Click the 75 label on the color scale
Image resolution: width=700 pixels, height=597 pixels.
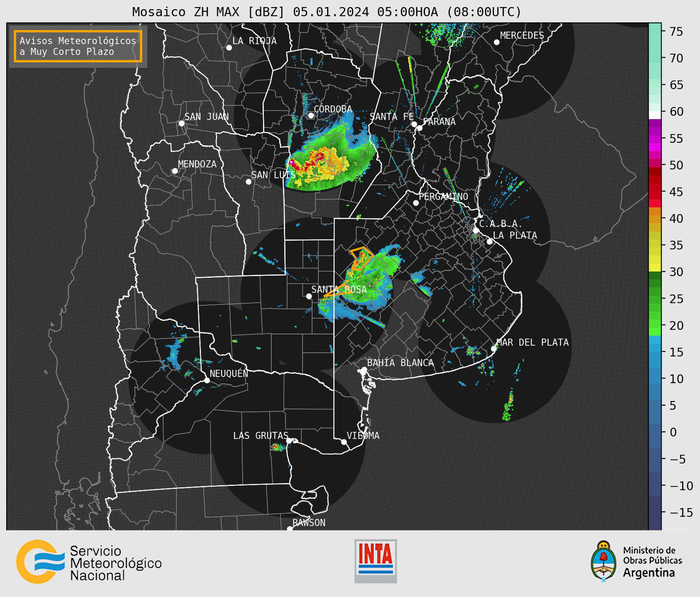point(676,32)
